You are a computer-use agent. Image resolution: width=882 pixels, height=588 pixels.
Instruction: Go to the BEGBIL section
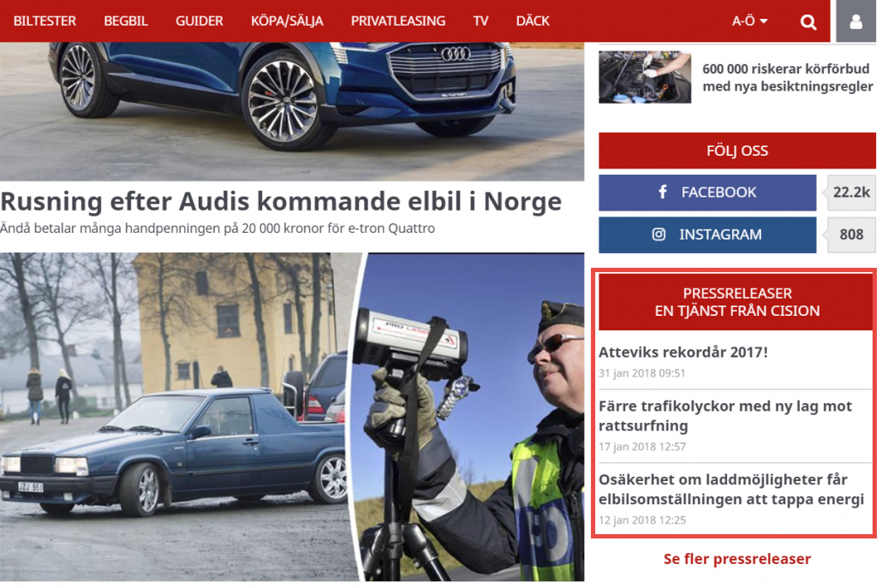125,21
